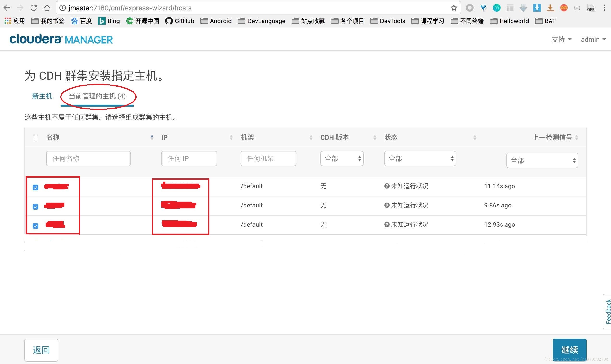Viewport: 611px width, 364px height.
Task: Open the 应用 apps shortcut
Action: coord(15,21)
